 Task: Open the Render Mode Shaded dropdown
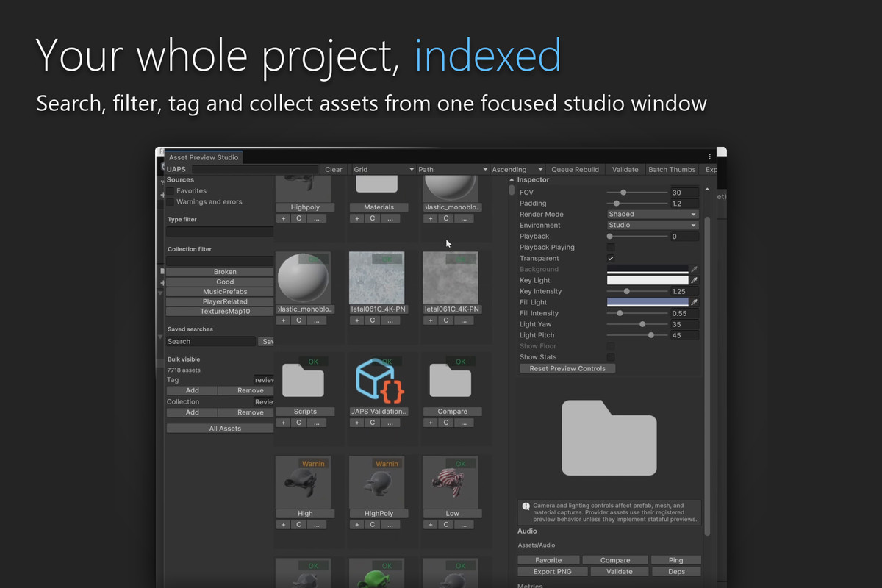[653, 215]
